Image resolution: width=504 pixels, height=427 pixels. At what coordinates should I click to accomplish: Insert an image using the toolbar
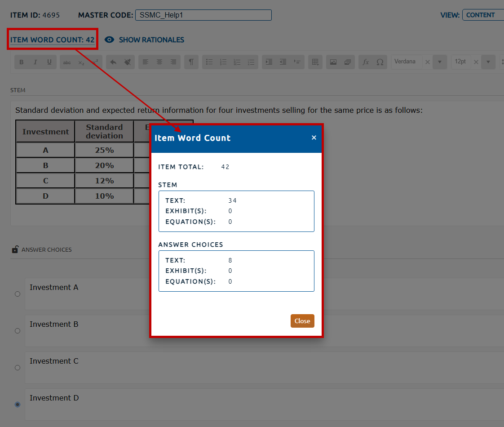[333, 62]
